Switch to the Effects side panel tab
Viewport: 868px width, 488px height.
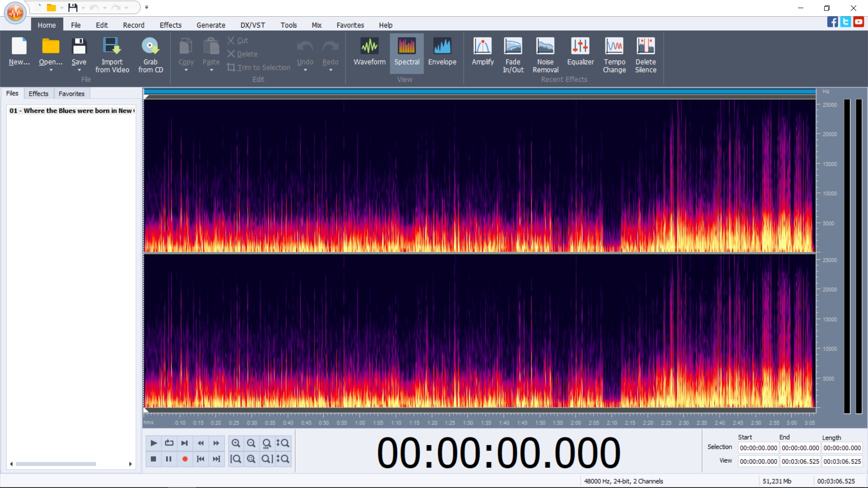[38, 94]
